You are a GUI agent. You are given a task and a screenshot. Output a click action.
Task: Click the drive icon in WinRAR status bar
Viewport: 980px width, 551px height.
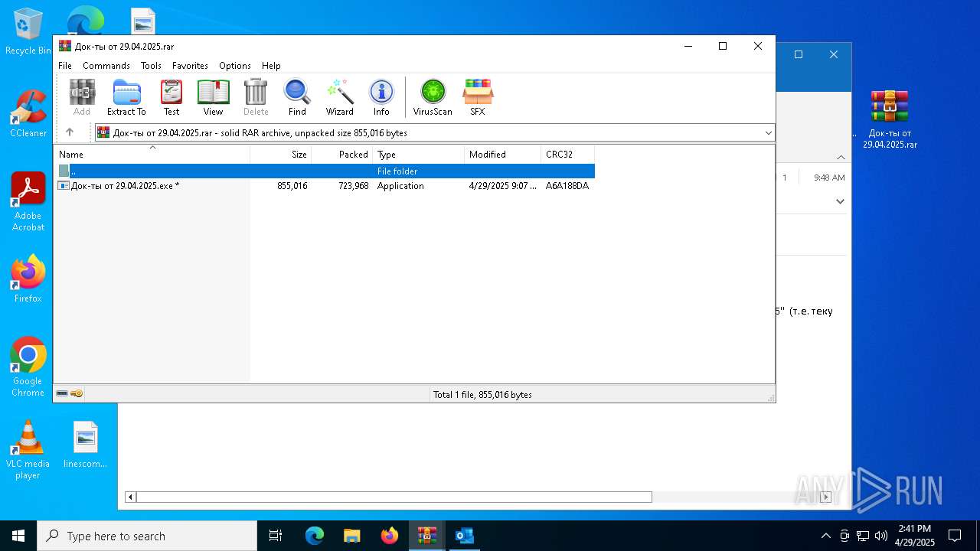[x=62, y=393]
